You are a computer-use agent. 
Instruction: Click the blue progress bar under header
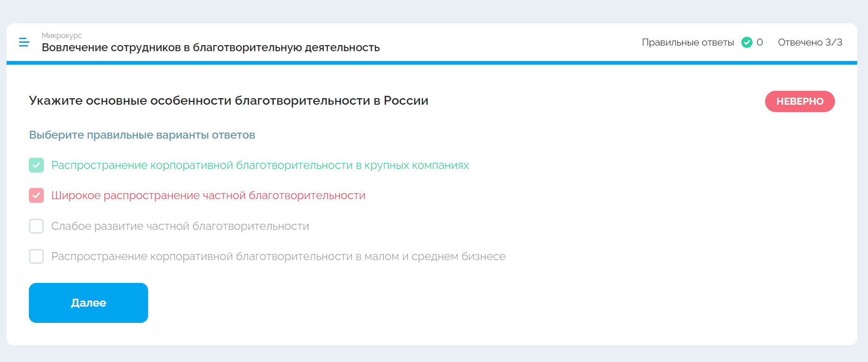pyautogui.click(x=432, y=63)
